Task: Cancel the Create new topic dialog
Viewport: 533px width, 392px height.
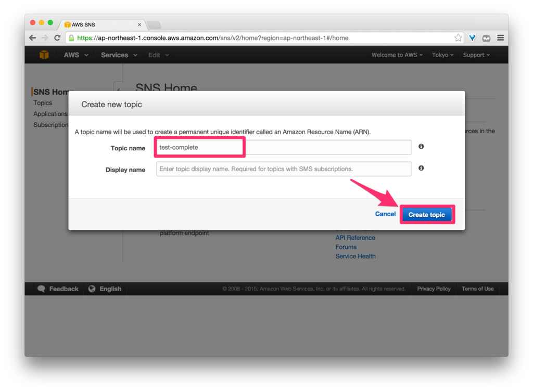Action: pos(385,214)
